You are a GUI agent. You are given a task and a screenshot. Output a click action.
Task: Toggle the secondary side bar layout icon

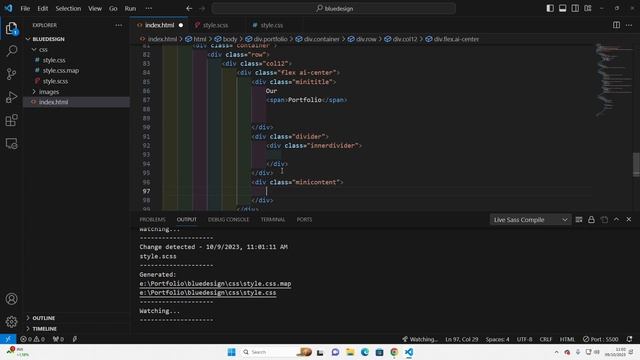[x=575, y=8]
